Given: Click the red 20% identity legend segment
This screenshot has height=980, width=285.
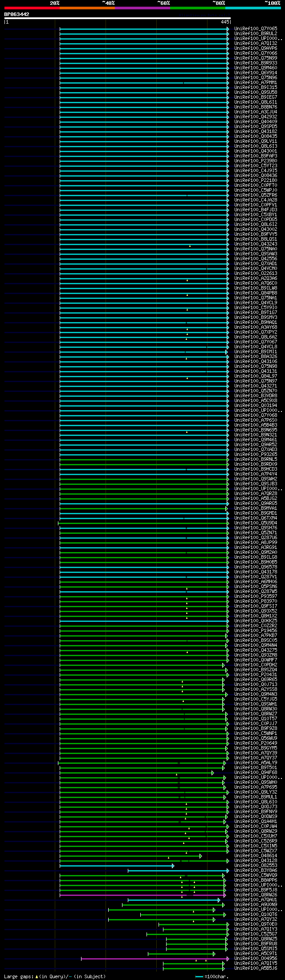Looking at the screenshot, I should coord(32,8).
